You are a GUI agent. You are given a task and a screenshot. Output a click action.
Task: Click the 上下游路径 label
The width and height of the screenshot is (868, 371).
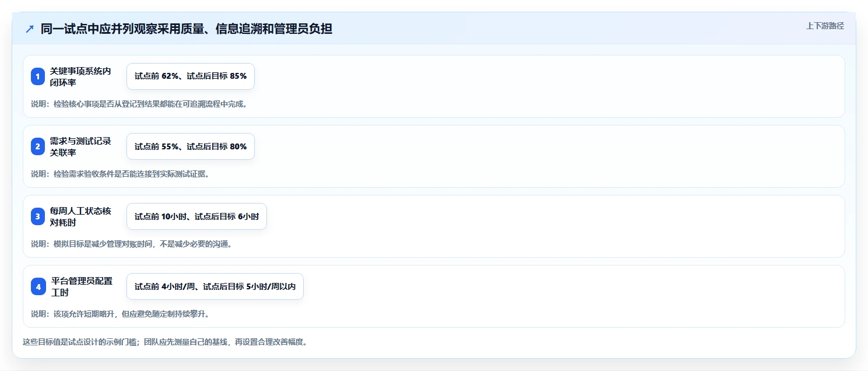[825, 26]
